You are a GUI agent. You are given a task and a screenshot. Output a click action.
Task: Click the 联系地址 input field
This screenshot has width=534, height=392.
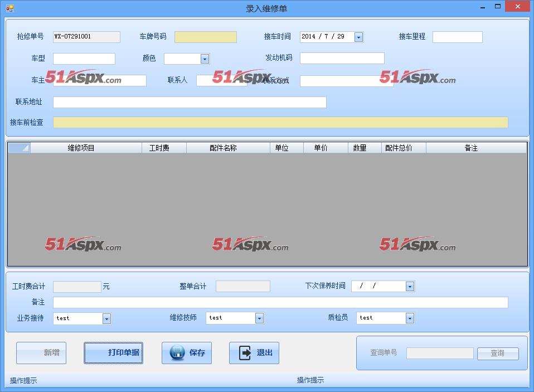click(190, 102)
